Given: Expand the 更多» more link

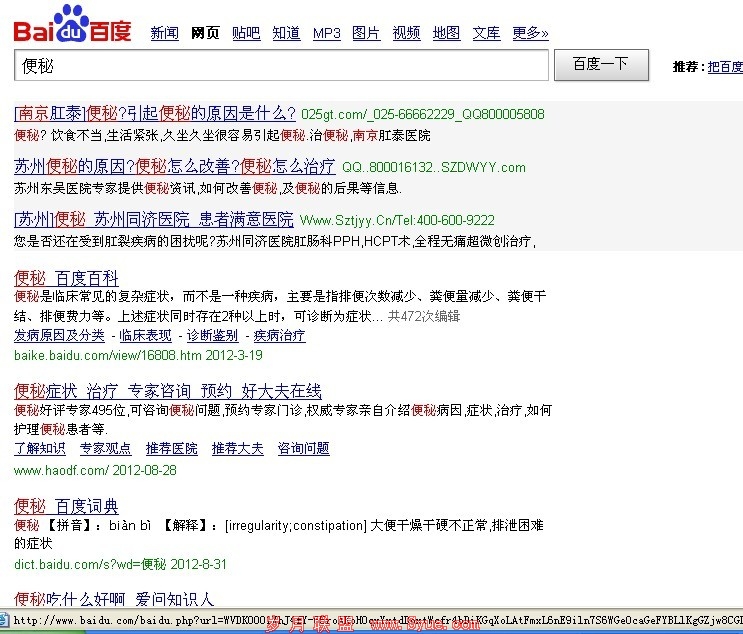Looking at the screenshot, I should (x=530, y=33).
